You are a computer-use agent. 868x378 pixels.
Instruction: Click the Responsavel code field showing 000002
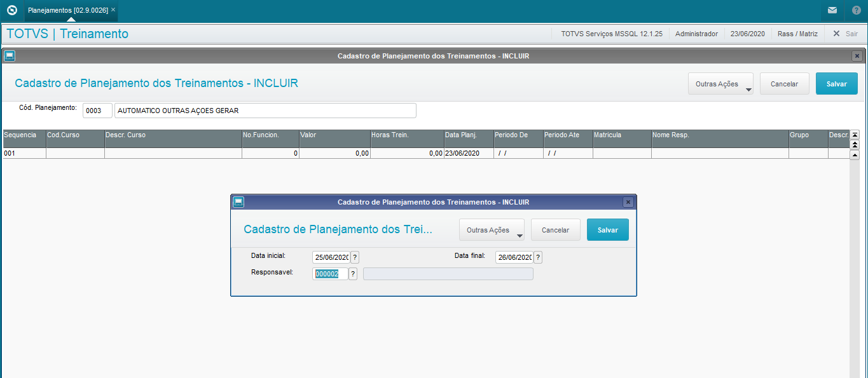pos(330,274)
